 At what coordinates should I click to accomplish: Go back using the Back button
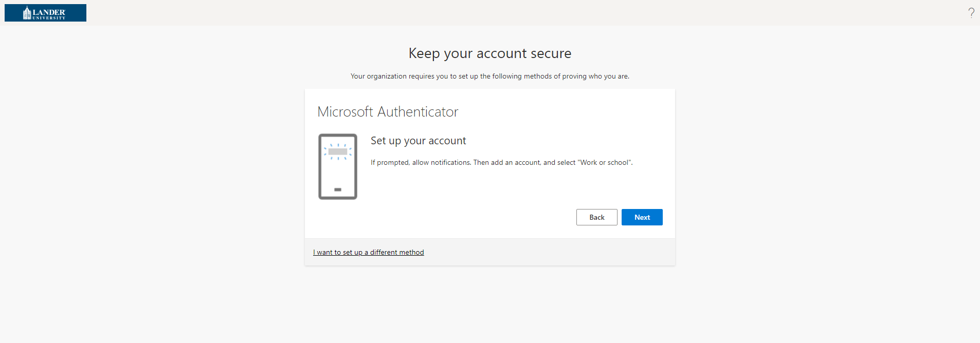(x=596, y=217)
